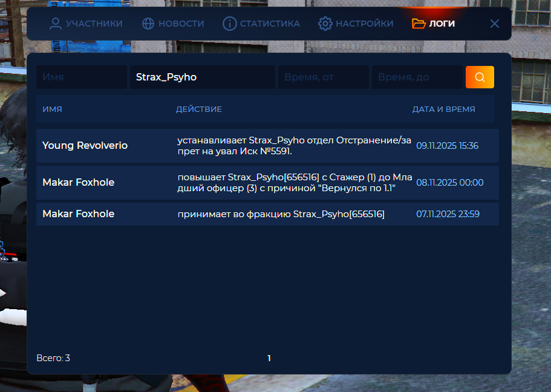This screenshot has width=551, height=392.
Task: Click the orange folder icon beside Логи
Action: (419, 24)
